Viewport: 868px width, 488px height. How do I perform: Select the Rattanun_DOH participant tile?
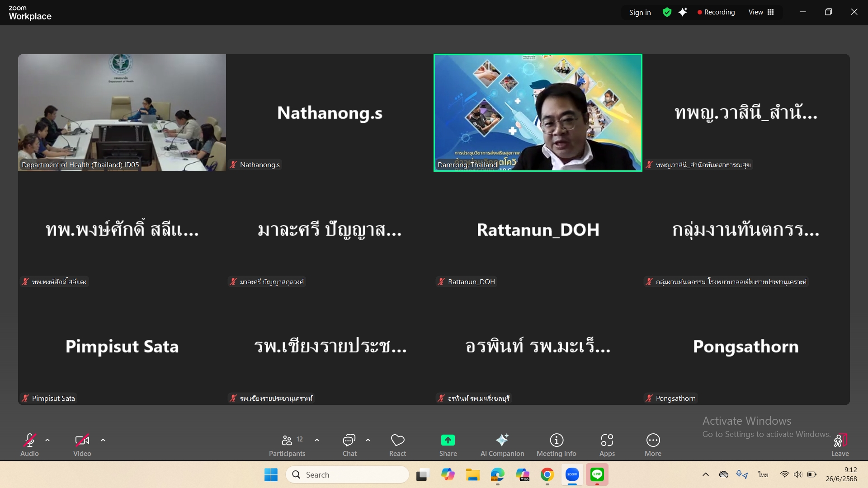(538, 230)
